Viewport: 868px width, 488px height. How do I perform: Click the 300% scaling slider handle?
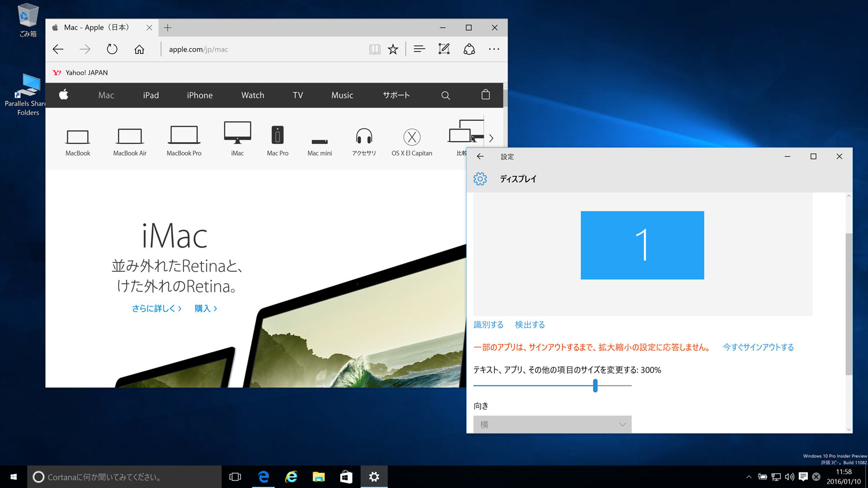click(x=595, y=386)
